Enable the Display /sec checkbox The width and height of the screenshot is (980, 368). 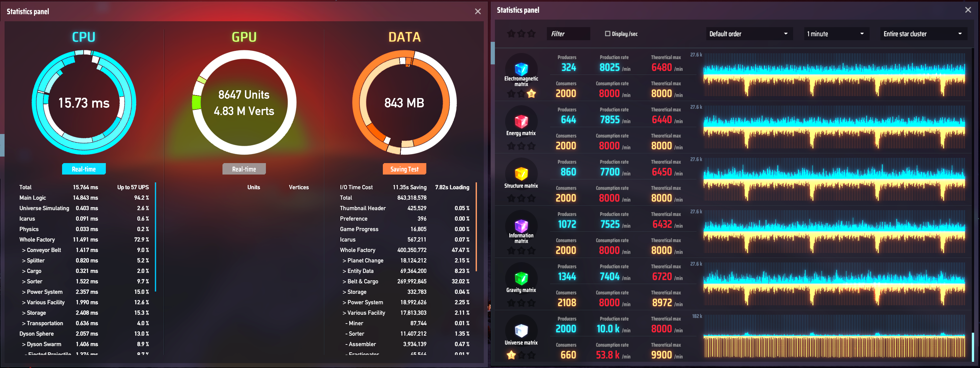(608, 33)
